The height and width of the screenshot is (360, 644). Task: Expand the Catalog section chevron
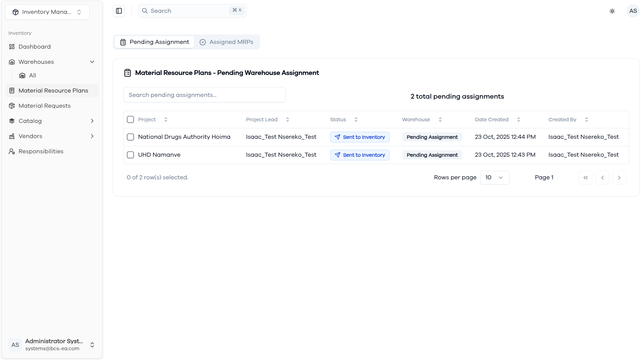tap(92, 121)
